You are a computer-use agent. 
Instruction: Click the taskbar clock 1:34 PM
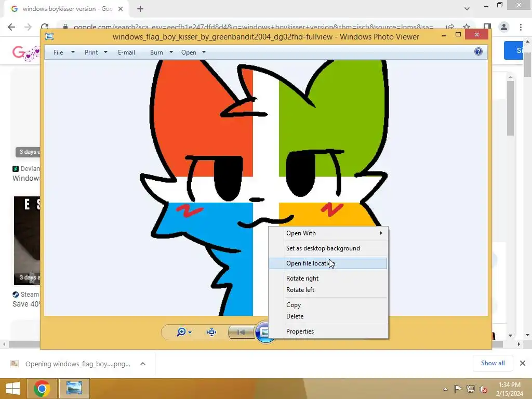click(x=509, y=389)
